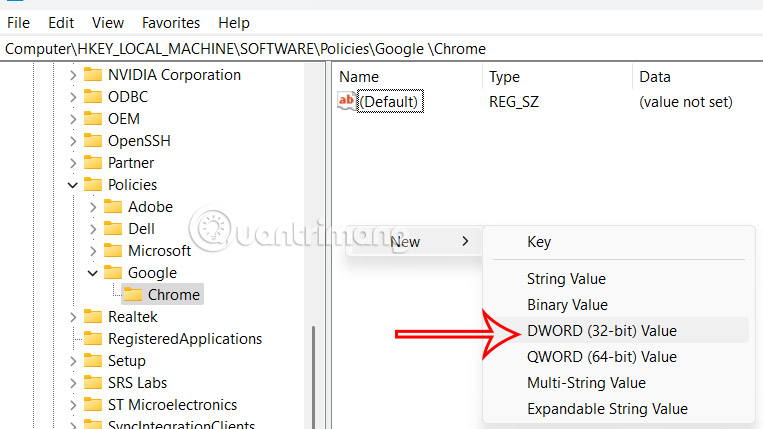This screenshot has width=763, height=429.
Task: Click the NVIDIA Corporation folder icon
Action: 93,74
